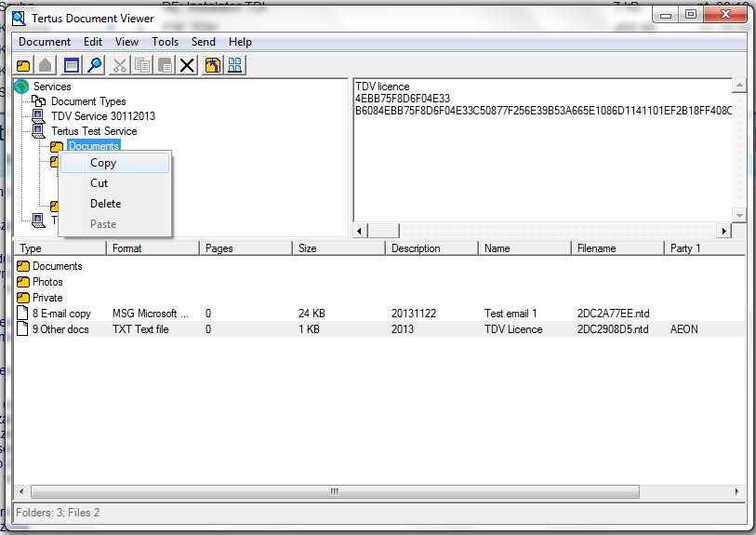
Task: Select the '2DC2A77EE.ntd' filename cell
Action: (x=614, y=313)
